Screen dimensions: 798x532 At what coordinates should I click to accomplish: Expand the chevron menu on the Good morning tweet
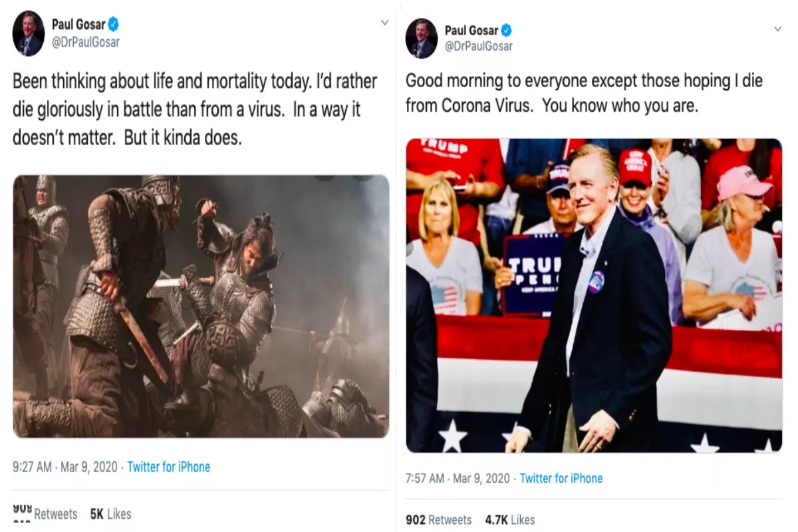(x=778, y=29)
